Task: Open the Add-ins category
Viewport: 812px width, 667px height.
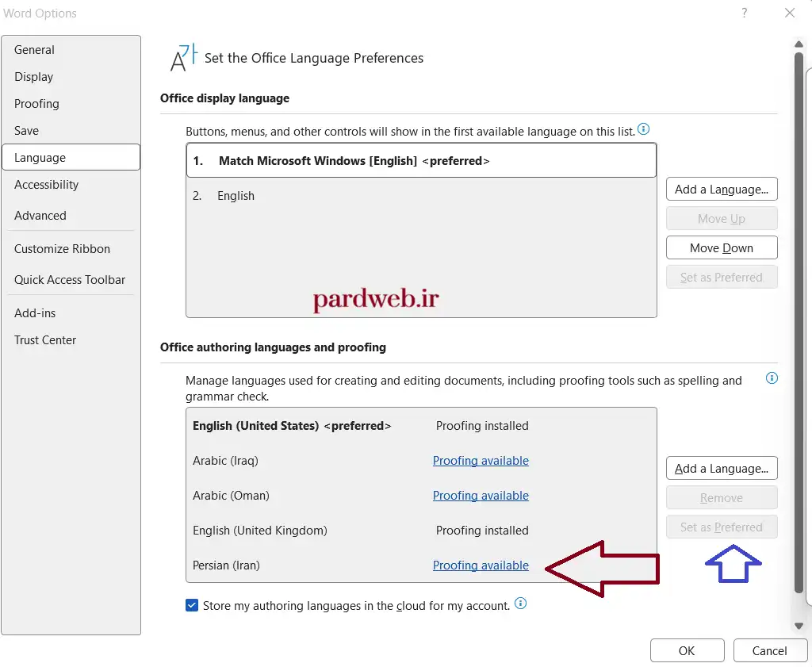Action: [x=71, y=312]
